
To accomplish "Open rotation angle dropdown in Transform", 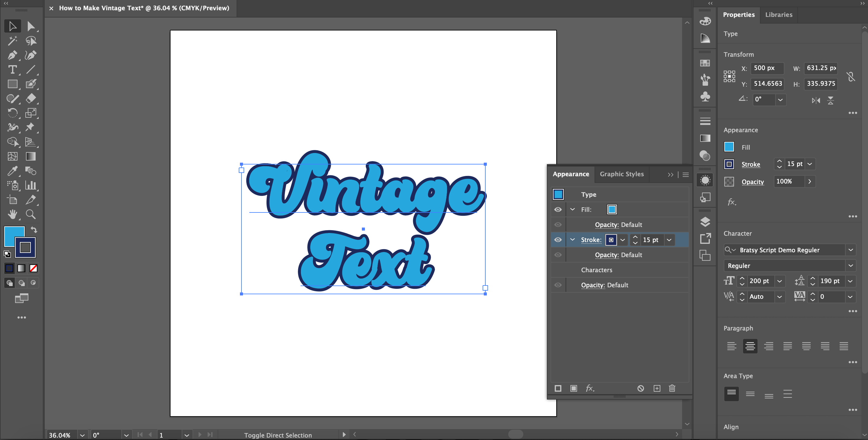I will click(780, 99).
